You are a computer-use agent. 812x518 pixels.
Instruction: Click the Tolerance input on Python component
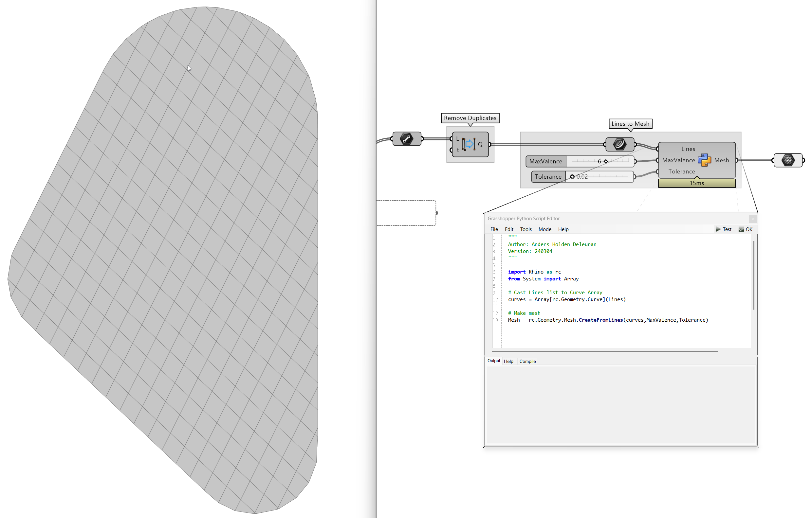click(x=681, y=171)
